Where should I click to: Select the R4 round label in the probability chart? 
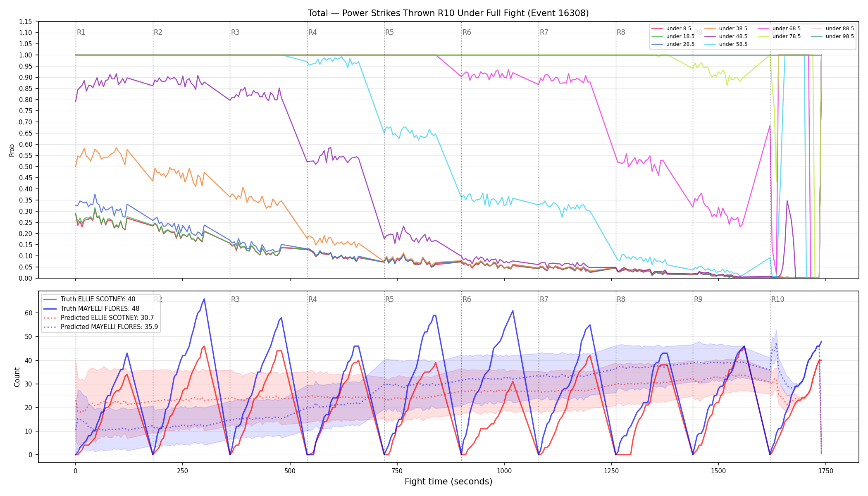point(312,32)
